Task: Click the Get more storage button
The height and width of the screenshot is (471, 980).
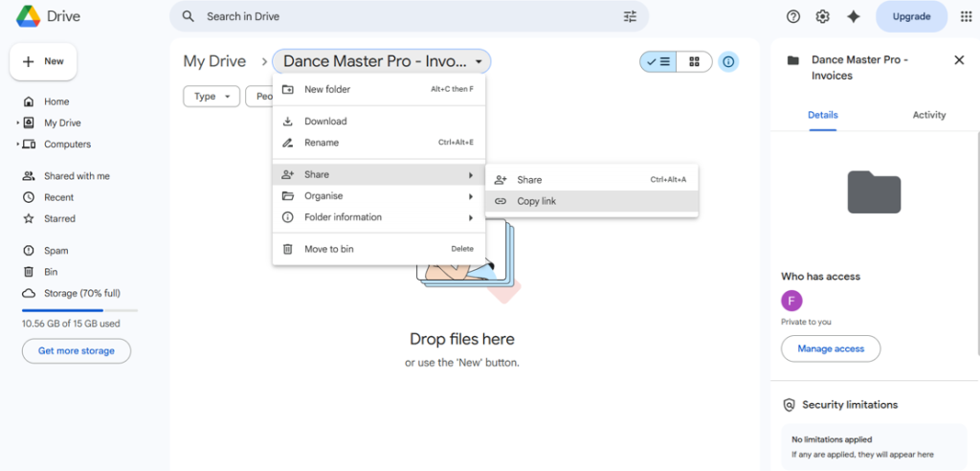Action: pos(76,351)
